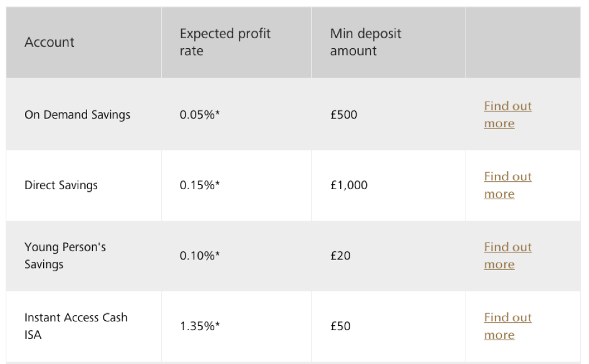Follow 'Find out more' link for Direct Savings
The height and width of the screenshot is (364, 589).
(x=508, y=185)
